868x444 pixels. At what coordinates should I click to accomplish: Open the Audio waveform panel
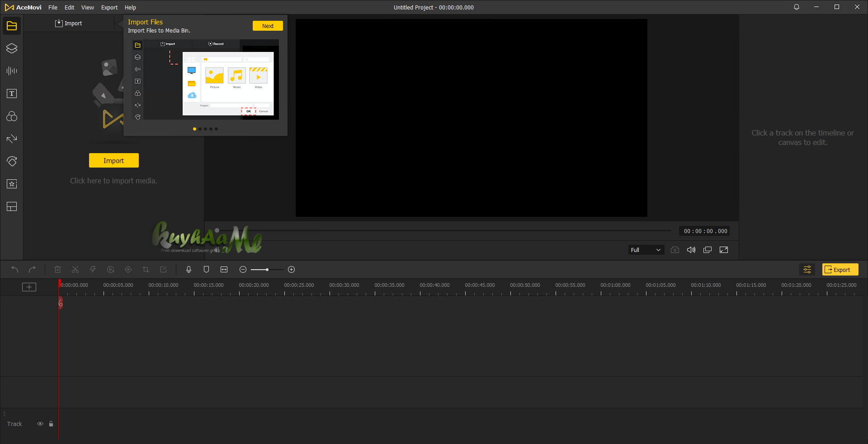point(12,71)
